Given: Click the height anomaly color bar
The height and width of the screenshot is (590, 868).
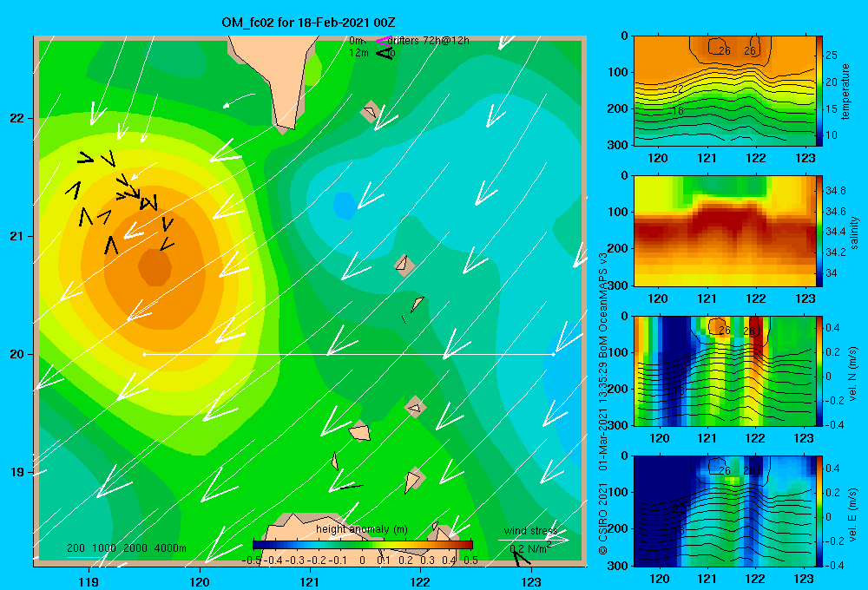Looking at the screenshot, I should 363,545.
